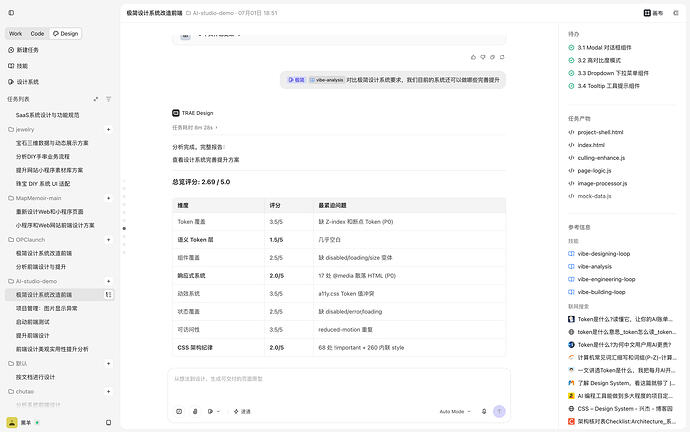
Task: Open task 项目管理：图片显示异常
Action: [47, 308]
